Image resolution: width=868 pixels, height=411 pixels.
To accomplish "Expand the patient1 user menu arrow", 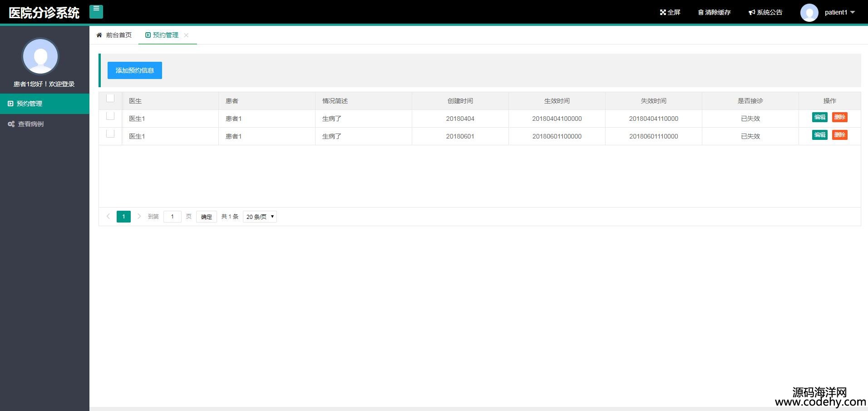I will pyautogui.click(x=852, y=12).
